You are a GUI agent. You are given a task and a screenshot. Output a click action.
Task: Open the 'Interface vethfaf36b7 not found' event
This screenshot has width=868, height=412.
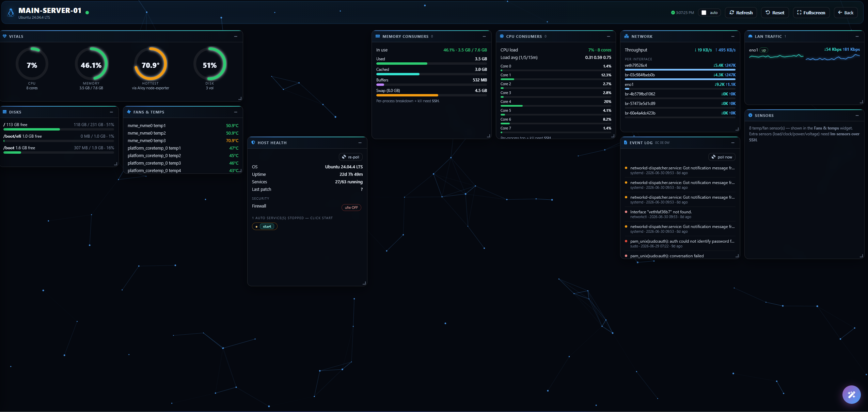680,214
